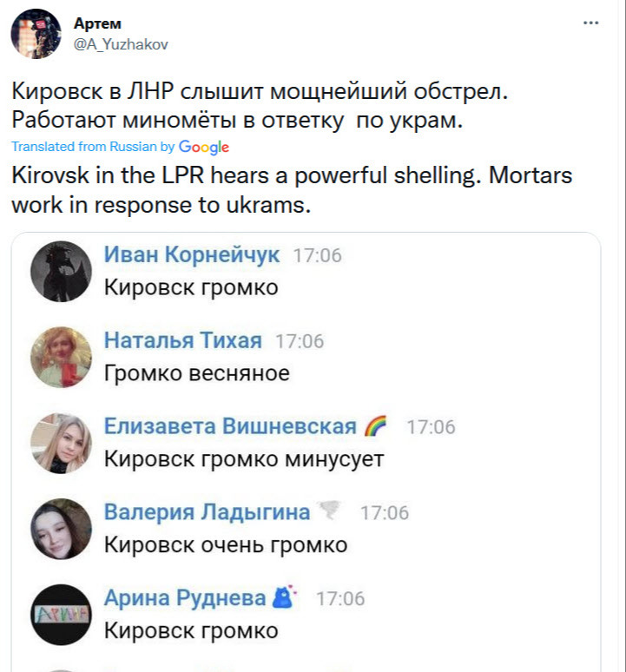The height and width of the screenshot is (672, 626).
Task: Click the 'Translated from Russian by' label
Action: click(94, 147)
